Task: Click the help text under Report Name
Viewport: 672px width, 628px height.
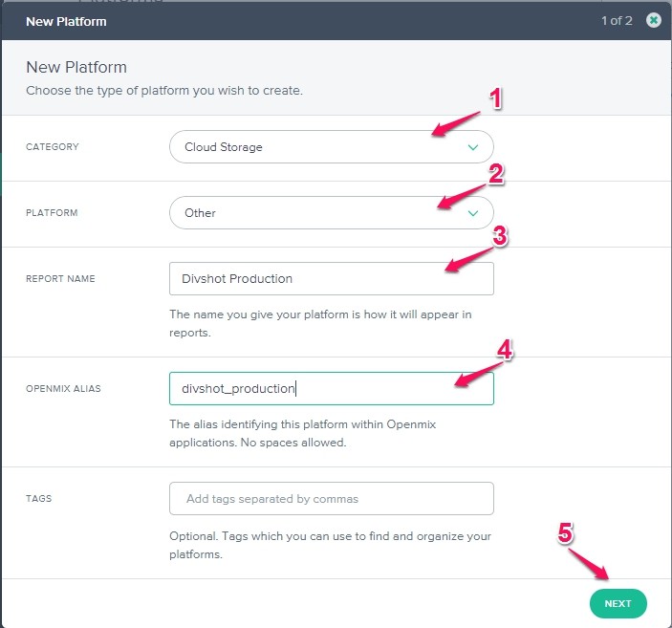Action: [x=320, y=321]
